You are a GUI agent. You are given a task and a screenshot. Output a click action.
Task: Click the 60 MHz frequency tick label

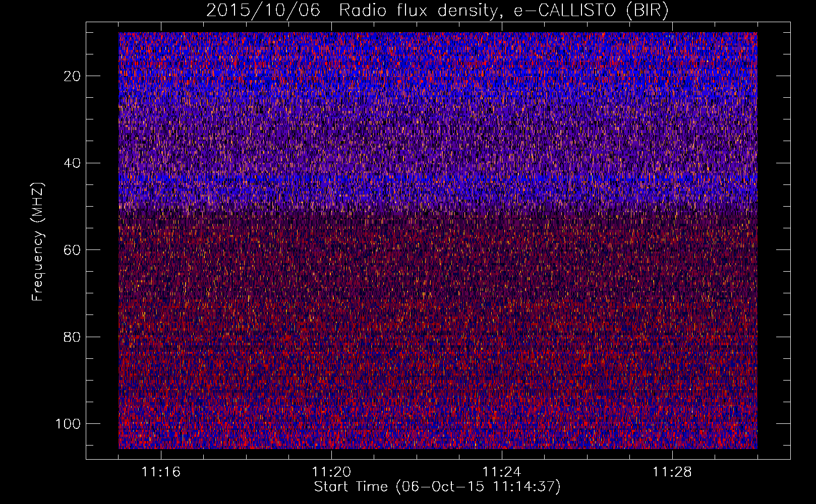pyautogui.click(x=73, y=250)
